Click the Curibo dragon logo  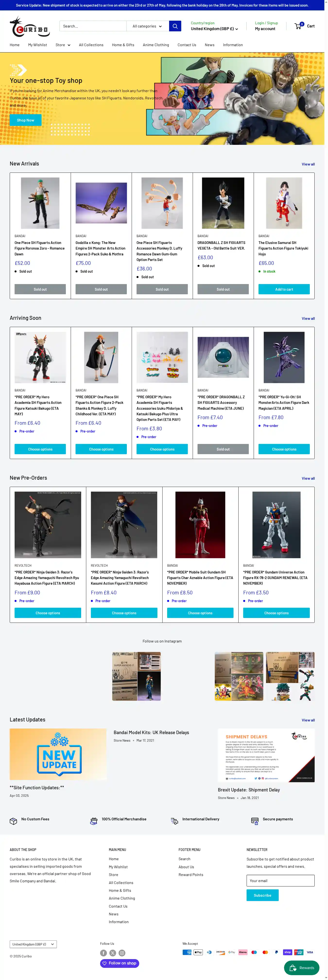pos(30,26)
